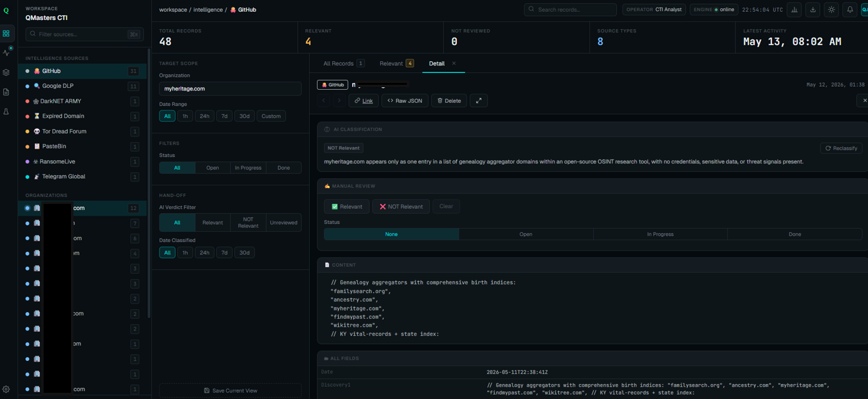Choose Custom date range

point(271,116)
